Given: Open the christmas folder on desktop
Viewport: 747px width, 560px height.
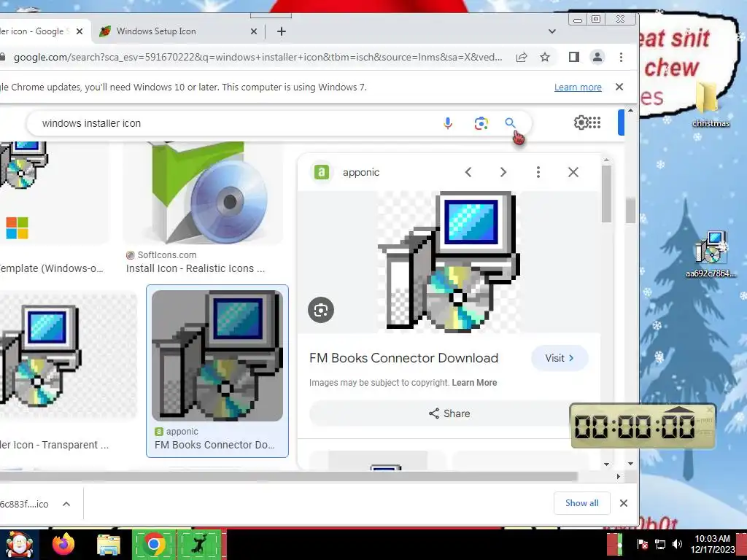Looking at the screenshot, I should click(709, 104).
